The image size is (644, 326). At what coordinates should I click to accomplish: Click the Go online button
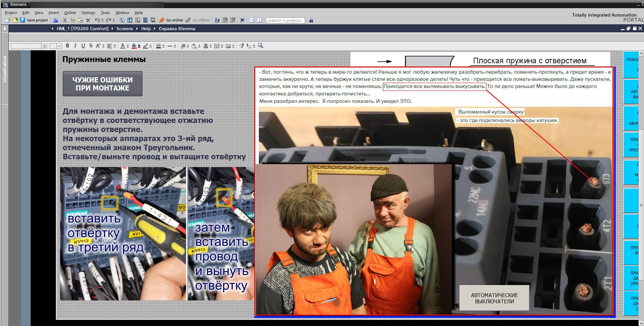pyautogui.click(x=171, y=20)
